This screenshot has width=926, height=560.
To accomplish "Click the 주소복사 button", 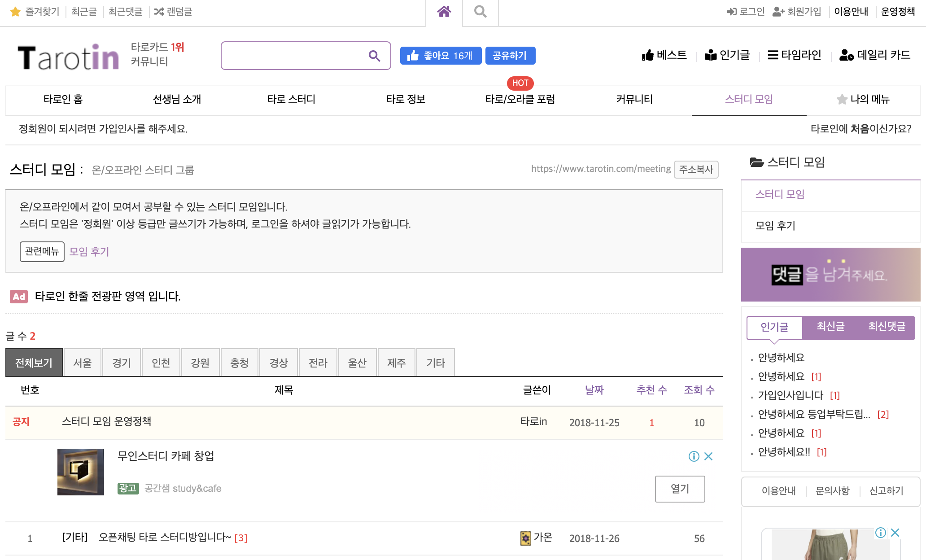I will click(696, 170).
